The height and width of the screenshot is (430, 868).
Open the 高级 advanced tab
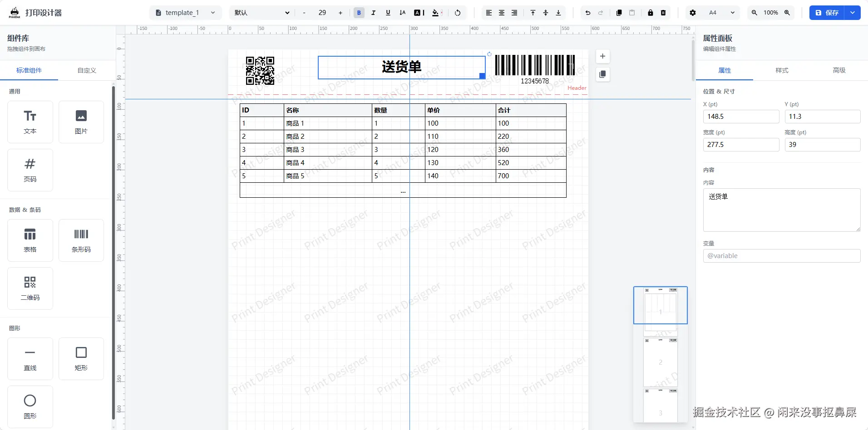pyautogui.click(x=839, y=70)
